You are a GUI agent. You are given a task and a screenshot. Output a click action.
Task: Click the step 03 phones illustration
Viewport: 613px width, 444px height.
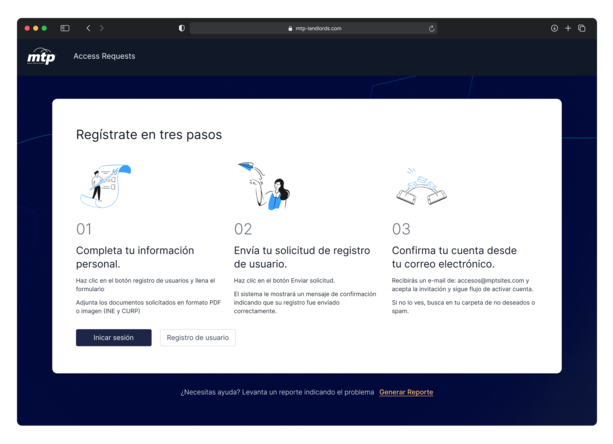[420, 187]
